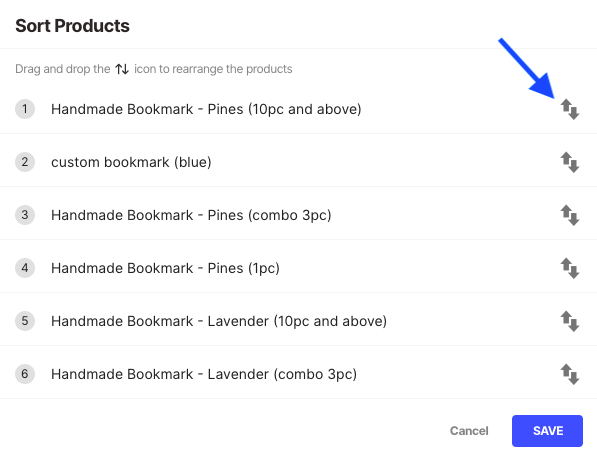Click the number 2 position badge

tap(25, 162)
